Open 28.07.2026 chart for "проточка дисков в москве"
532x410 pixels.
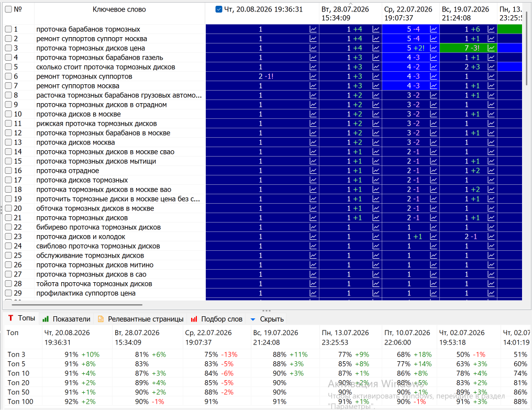375,114
